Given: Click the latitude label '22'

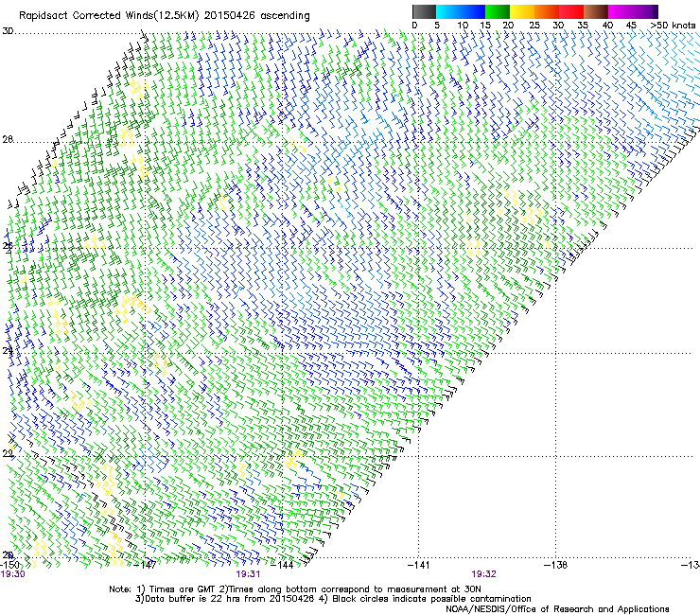Looking at the screenshot, I should pyautogui.click(x=8, y=454).
